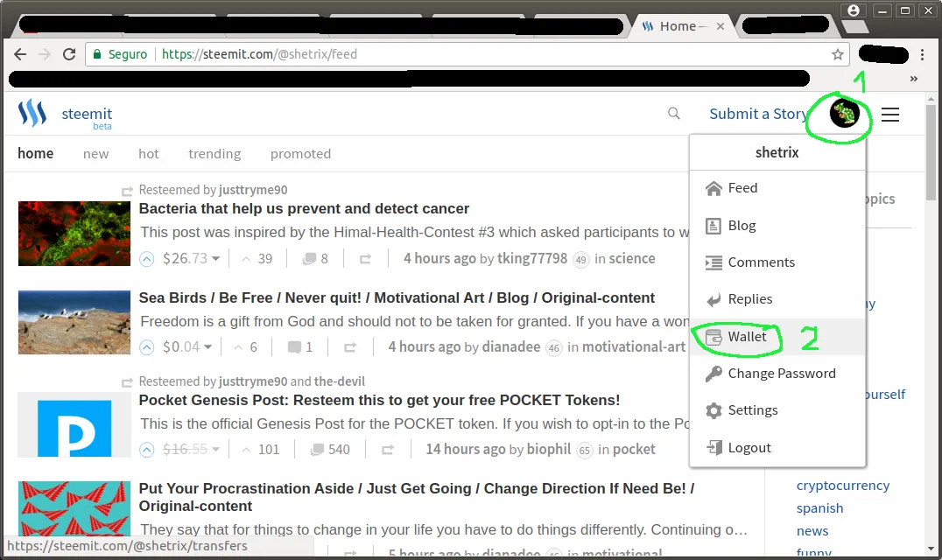Open comments on Pocket post (540)
This screenshot has width=942, height=560.
pyautogui.click(x=330, y=450)
